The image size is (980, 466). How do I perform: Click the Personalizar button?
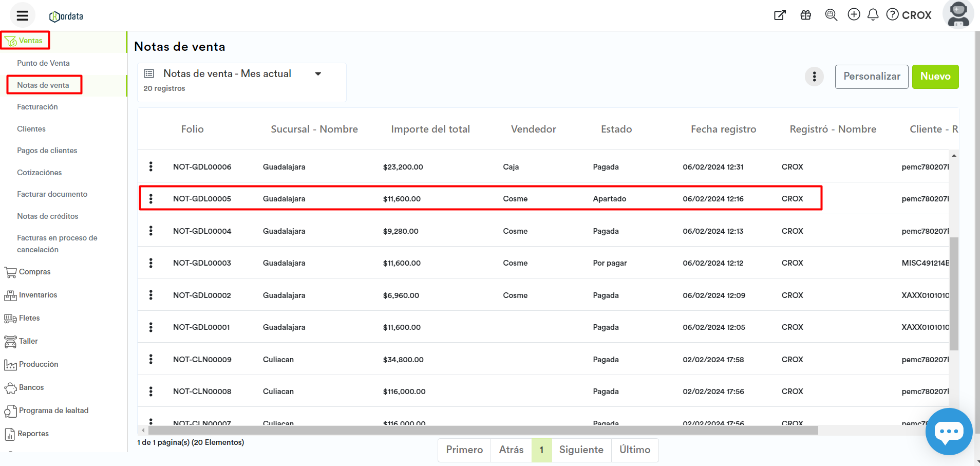tap(871, 77)
